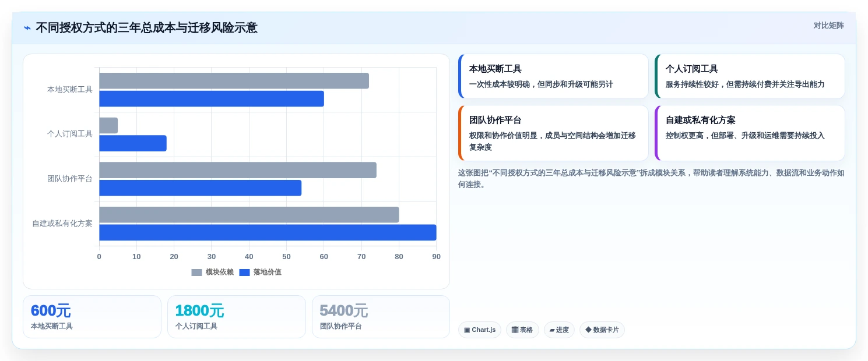The height and width of the screenshot is (361, 868).
Task: Click the 600元 stat card
Action: coord(92,317)
